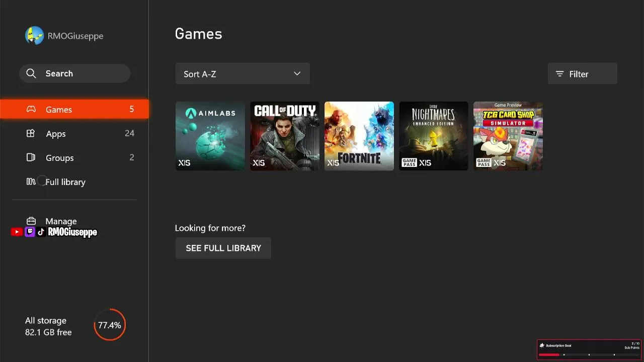Click the TikTok icon in overlay
Screen dimensions: 644x362
point(41,232)
